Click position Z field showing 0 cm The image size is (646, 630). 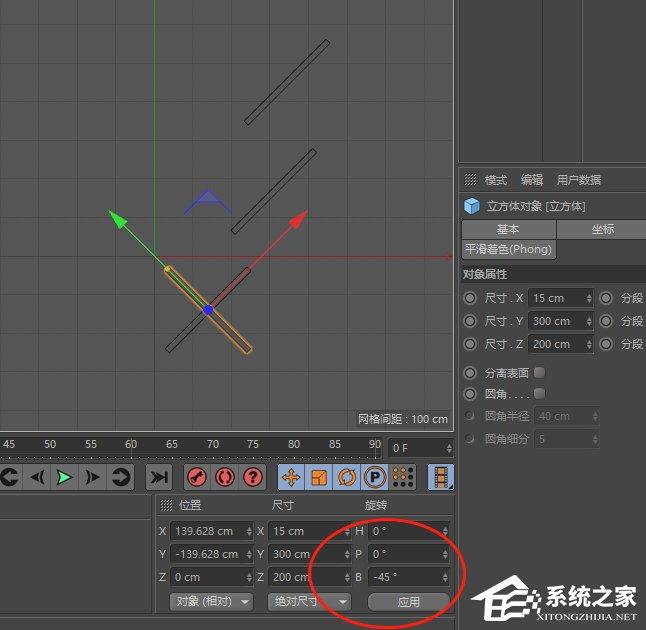click(212, 577)
